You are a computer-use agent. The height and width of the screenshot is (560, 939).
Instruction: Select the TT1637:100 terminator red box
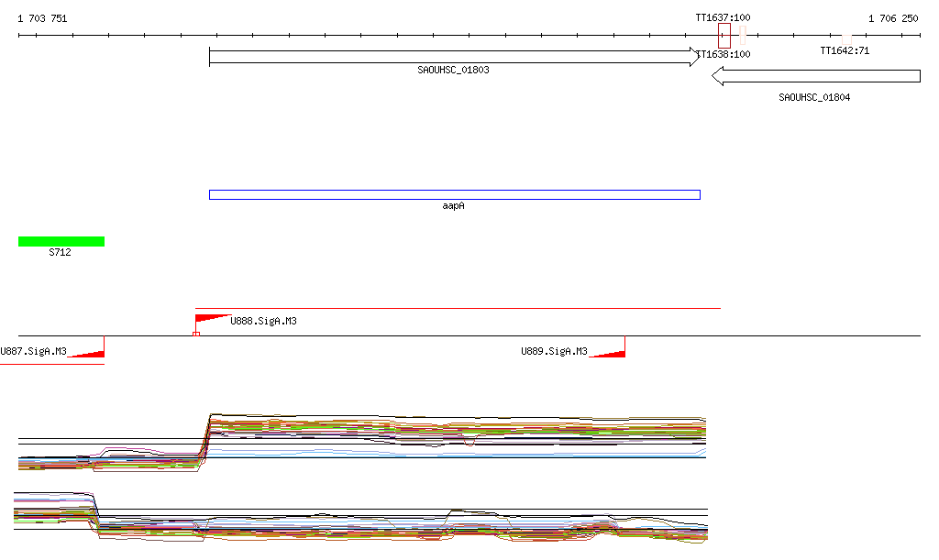724,36
